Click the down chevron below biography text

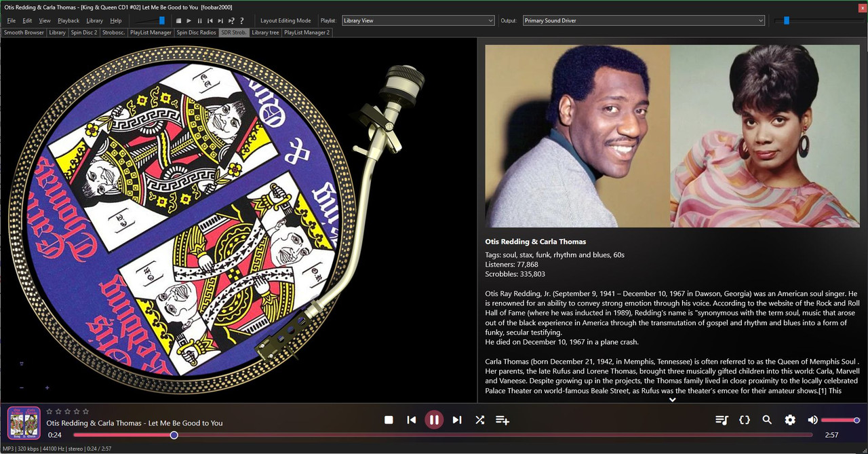(x=673, y=400)
